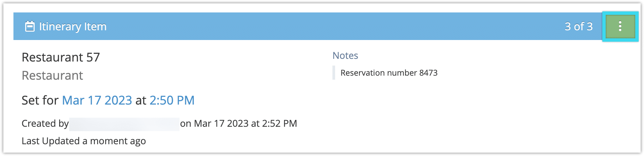The height and width of the screenshot is (156, 644).
Task: Click the 8473 reservation number digits
Action: click(428, 73)
